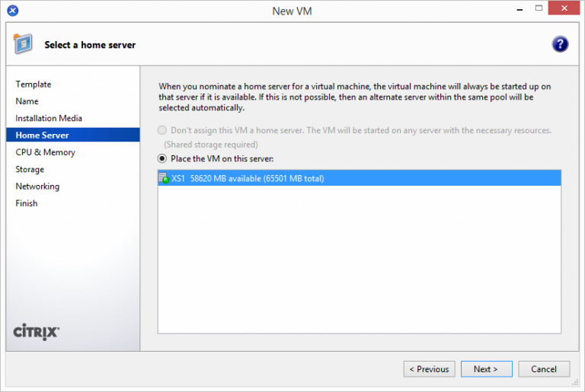Go to the Template step
585x392 pixels.
click(x=34, y=84)
